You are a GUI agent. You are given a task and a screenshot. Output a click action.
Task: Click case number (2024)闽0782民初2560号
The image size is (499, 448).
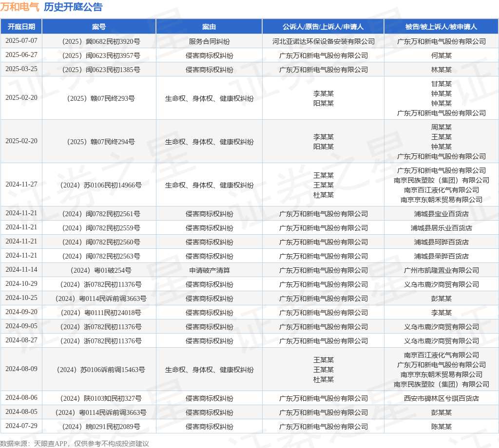[101, 242]
